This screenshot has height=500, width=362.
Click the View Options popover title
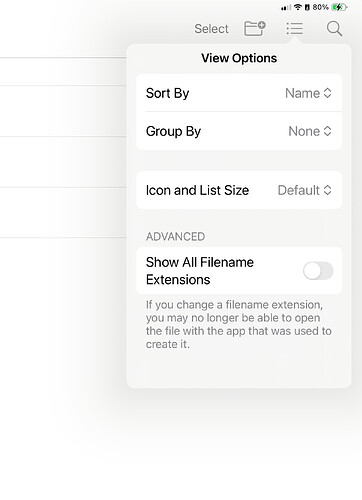point(239,58)
